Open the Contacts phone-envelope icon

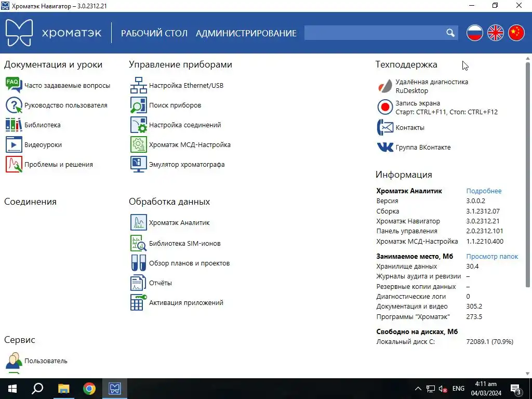point(385,128)
